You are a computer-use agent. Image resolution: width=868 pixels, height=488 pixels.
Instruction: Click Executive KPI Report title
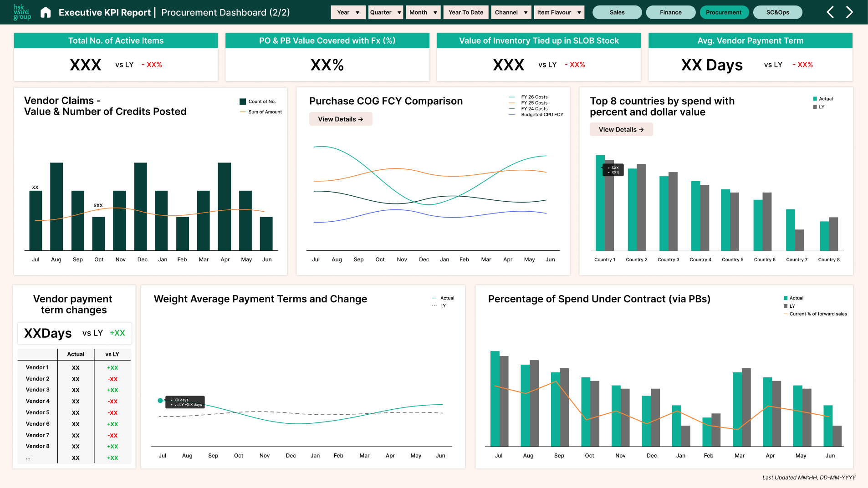104,12
